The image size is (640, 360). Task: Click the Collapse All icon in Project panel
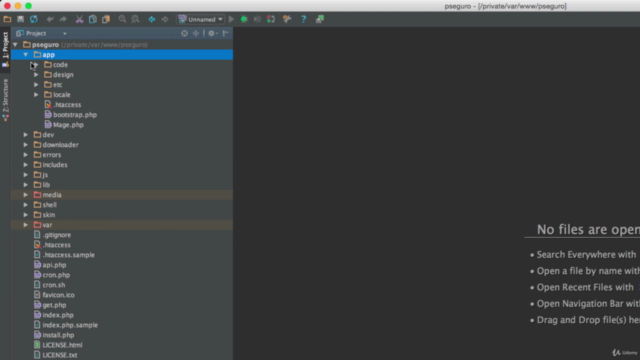[x=196, y=33]
